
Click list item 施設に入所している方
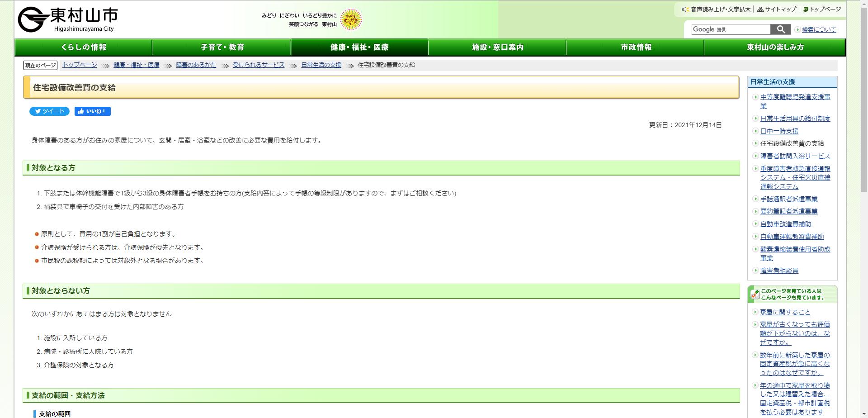[75, 338]
